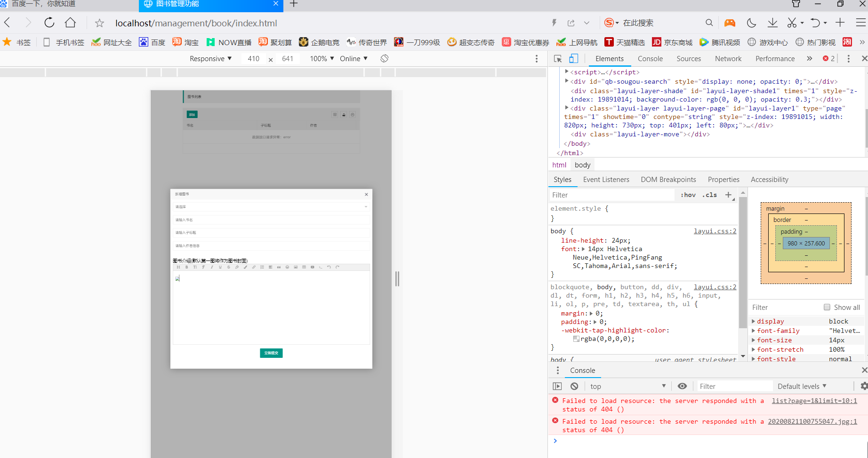
Task: Switch to the Sources tab
Action: click(x=689, y=59)
